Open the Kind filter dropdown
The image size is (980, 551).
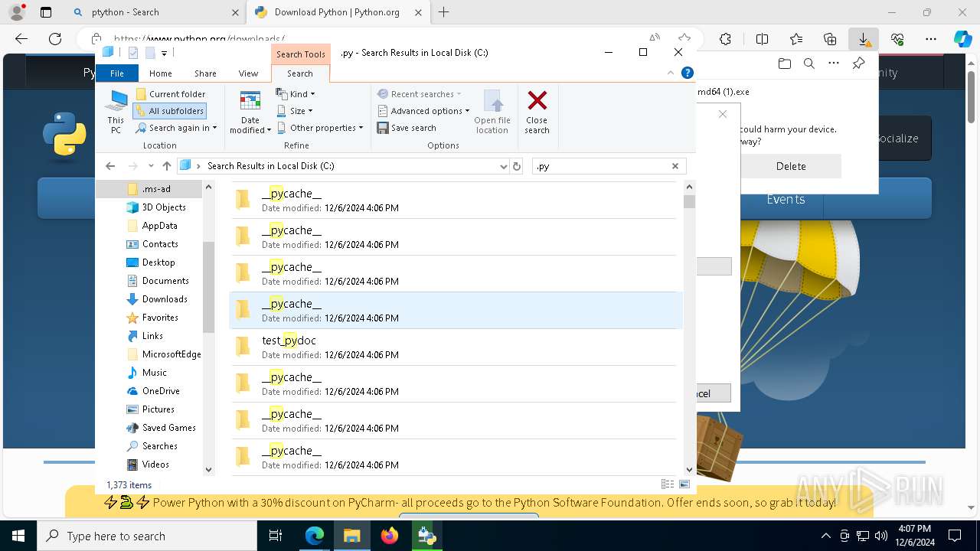pos(296,94)
